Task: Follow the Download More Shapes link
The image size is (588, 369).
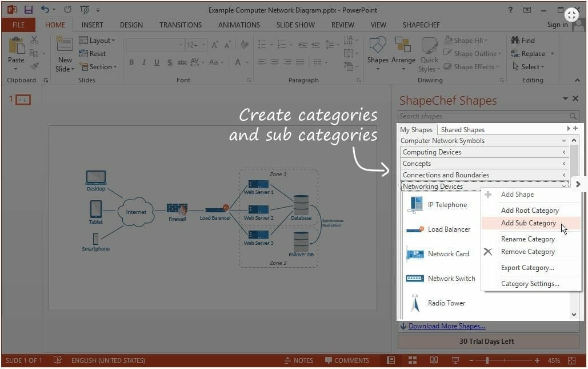Action: coord(446,326)
